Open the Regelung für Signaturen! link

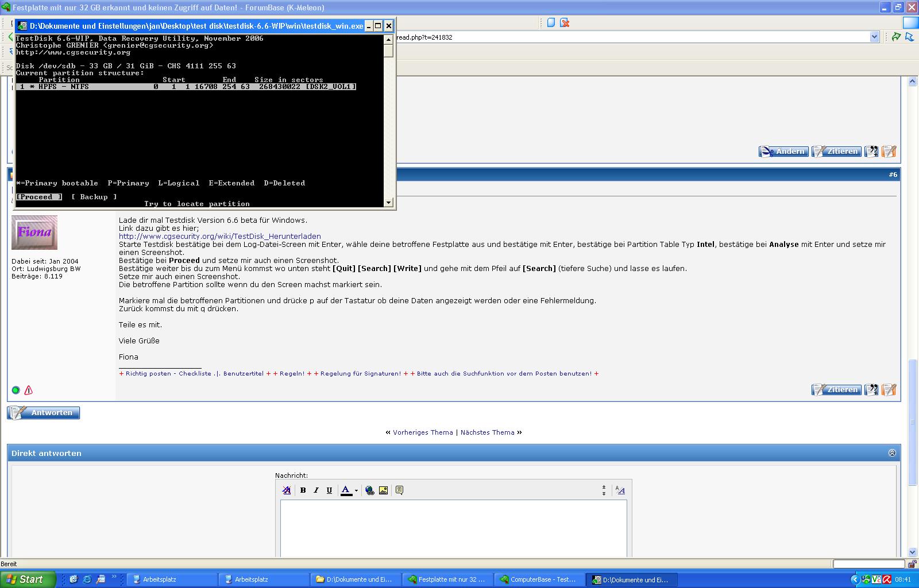coord(361,373)
